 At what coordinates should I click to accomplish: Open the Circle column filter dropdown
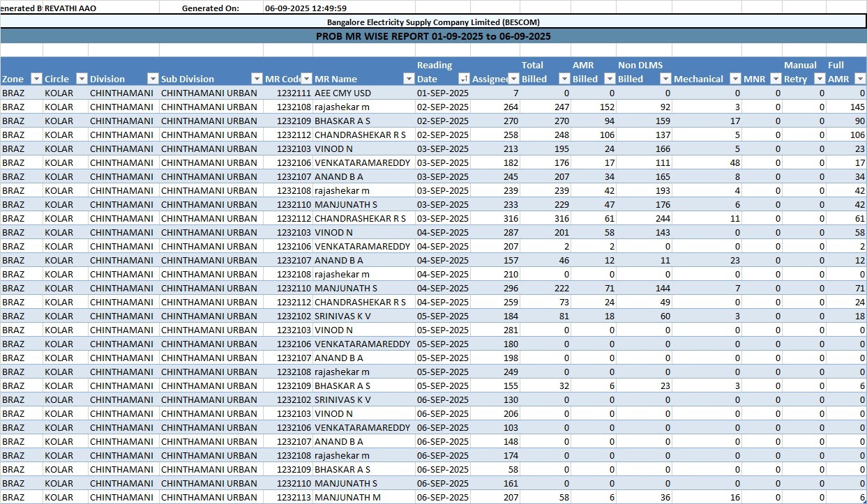[82, 79]
